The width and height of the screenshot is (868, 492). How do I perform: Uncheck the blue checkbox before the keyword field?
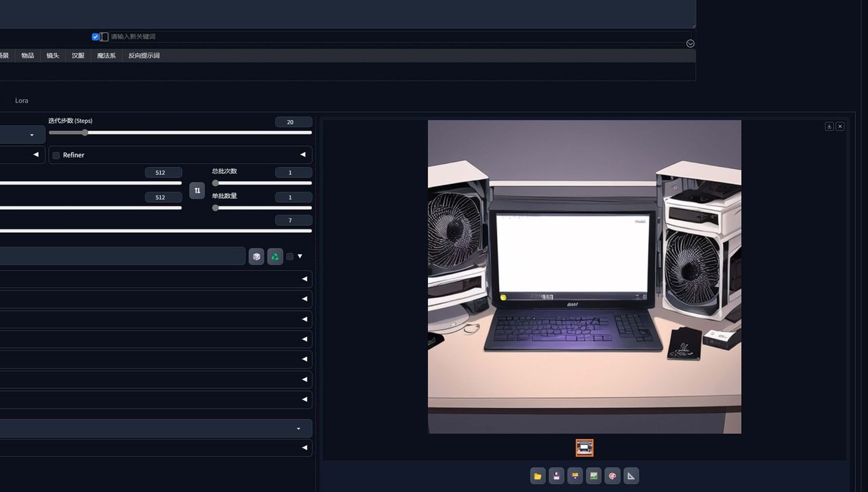point(96,37)
